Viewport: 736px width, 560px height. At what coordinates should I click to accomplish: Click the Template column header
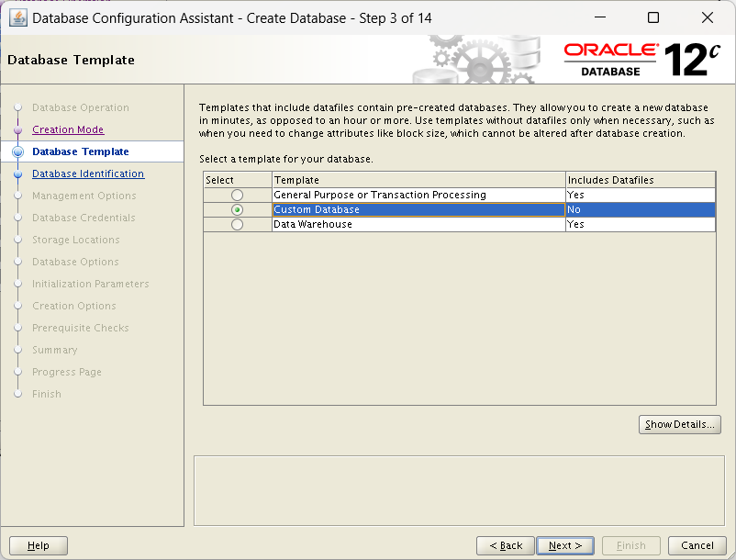point(418,180)
